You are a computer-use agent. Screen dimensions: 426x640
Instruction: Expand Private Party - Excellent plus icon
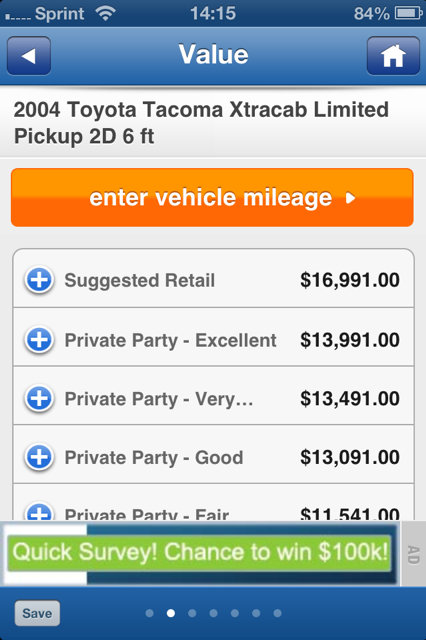(x=39, y=340)
